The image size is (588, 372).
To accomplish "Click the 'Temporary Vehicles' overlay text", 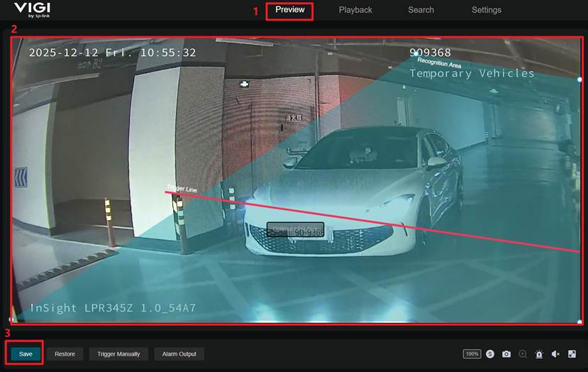I will tap(472, 73).
